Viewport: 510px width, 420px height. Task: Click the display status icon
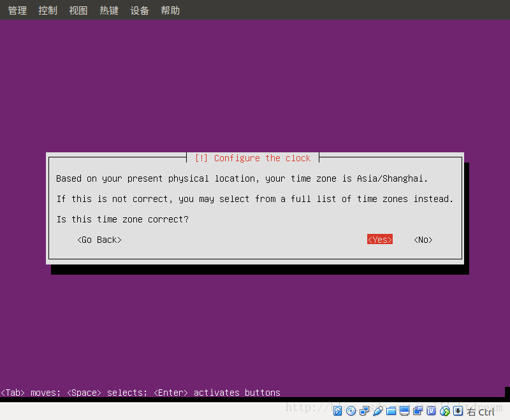coord(404,410)
